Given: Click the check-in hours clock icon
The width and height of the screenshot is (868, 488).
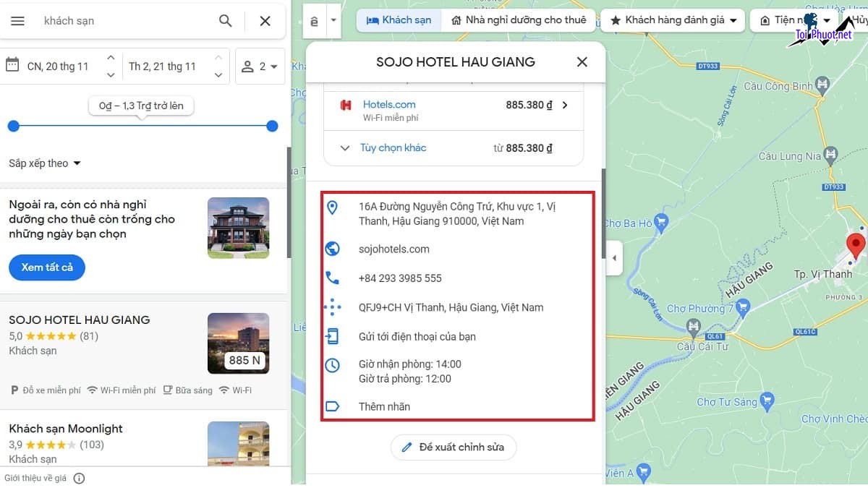Looking at the screenshot, I should click(x=332, y=365).
